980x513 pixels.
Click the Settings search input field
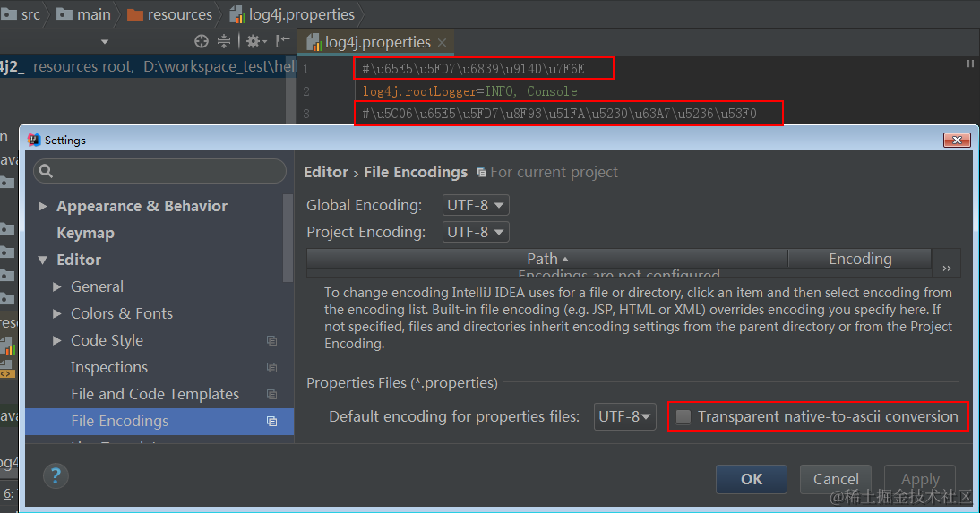tap(160, 171)
